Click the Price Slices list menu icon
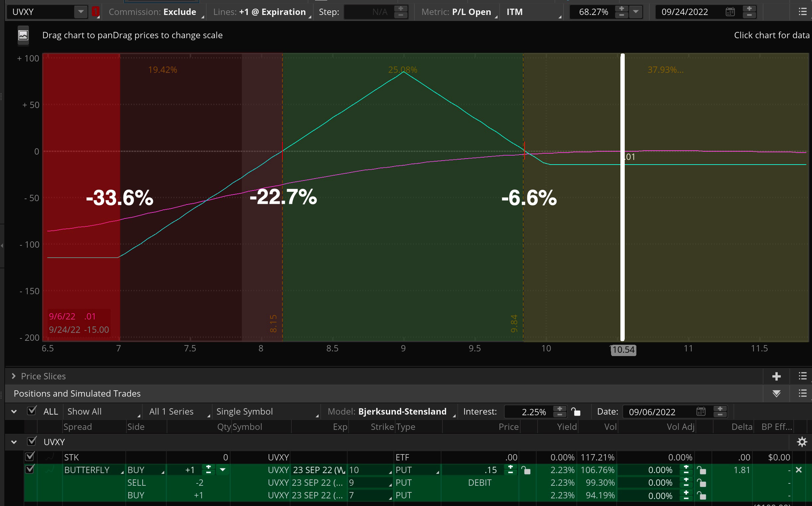812x506 pixels. click(x=802, y=376)
